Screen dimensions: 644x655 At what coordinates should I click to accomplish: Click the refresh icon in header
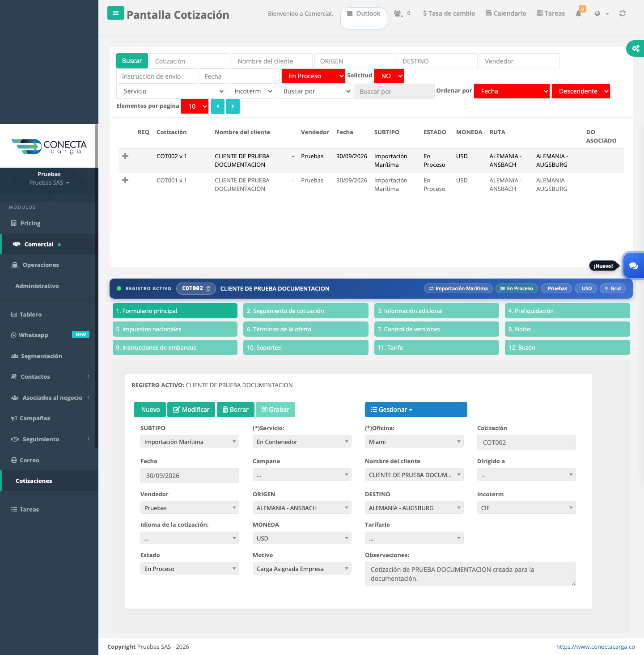coord(622,13)
